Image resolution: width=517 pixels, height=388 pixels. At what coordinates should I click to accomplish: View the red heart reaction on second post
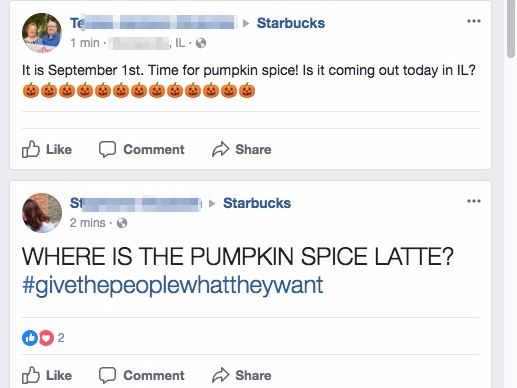(x=46, y=338)
